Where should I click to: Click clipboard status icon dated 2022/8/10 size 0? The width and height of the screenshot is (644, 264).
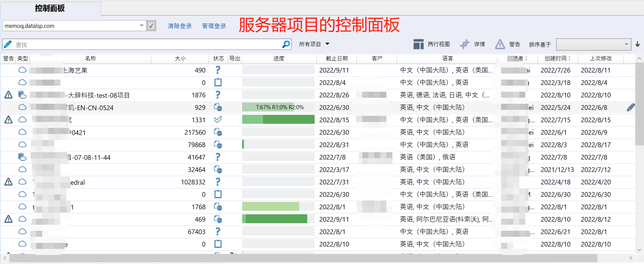pyautogui.click(x=218, y=244)
